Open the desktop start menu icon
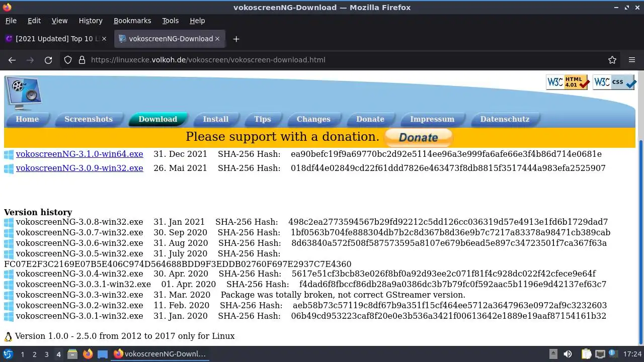The width and height of the screenshot is (644, 362). pos(8,354)
